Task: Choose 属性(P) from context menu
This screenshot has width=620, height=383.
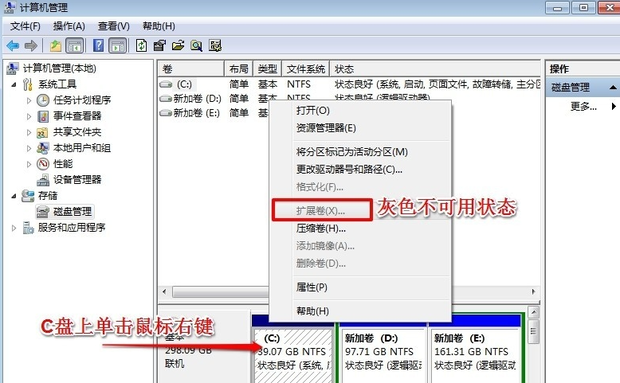Action: tap(360, 287)
